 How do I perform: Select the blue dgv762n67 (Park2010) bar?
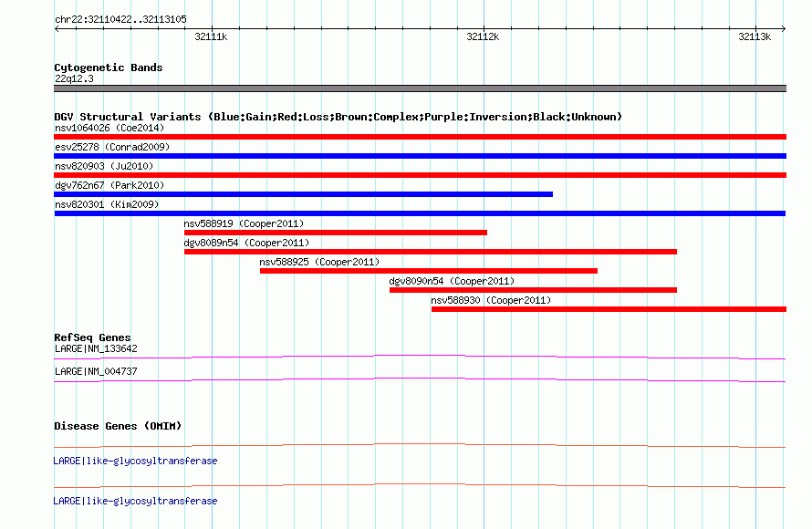(304, 194)
